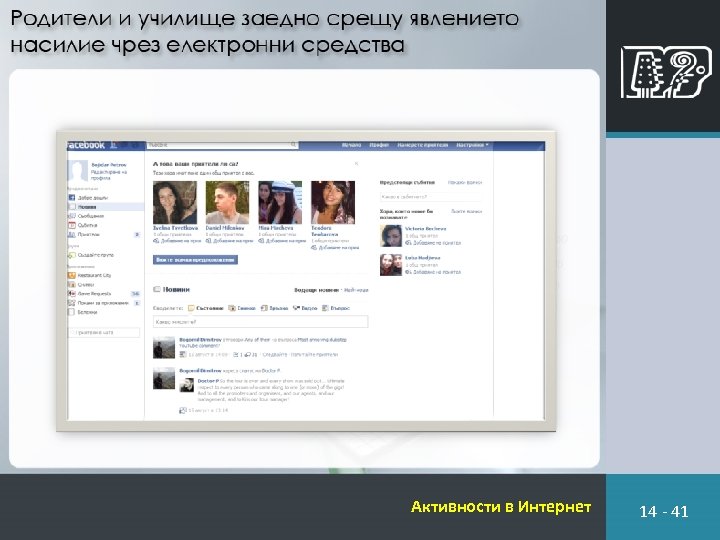The width and height of the screenshot is (720, 540).
Task: Open Restaurant City app icon
Action: pos(72,275)
